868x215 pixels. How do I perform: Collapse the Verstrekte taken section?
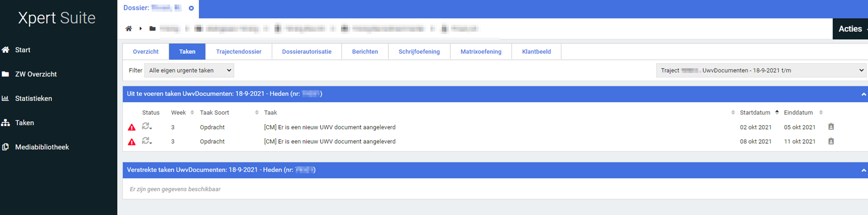(x=863, y=170)
